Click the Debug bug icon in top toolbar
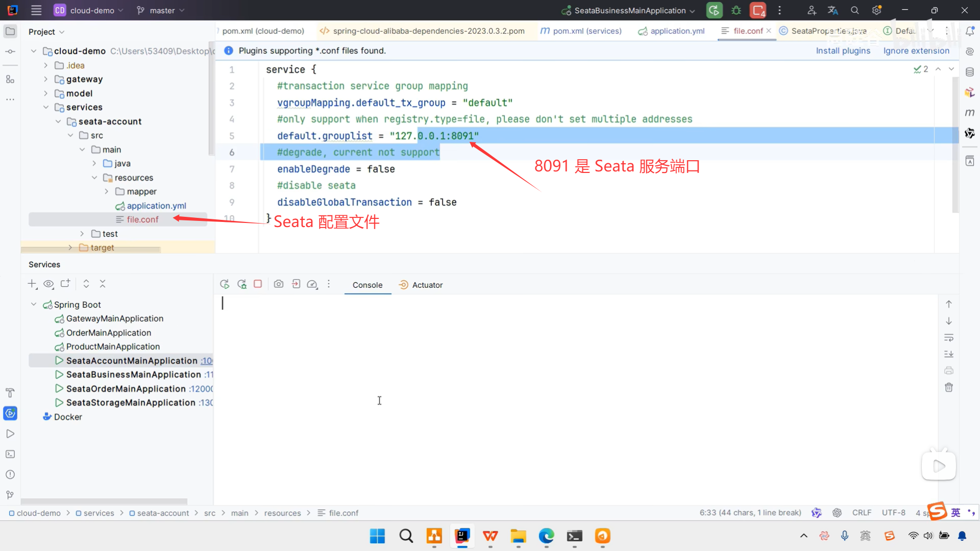 coord(736,10)
